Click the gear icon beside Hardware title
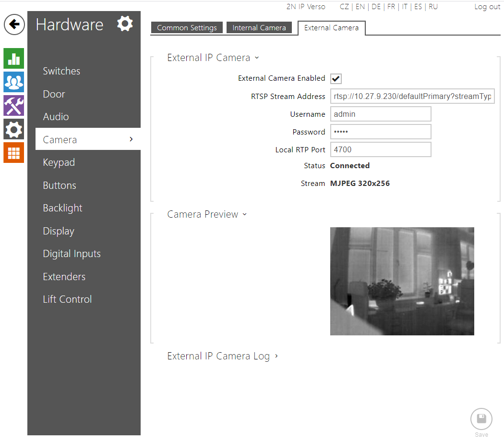The image size is (504, 443). click(x=125, y=24)
